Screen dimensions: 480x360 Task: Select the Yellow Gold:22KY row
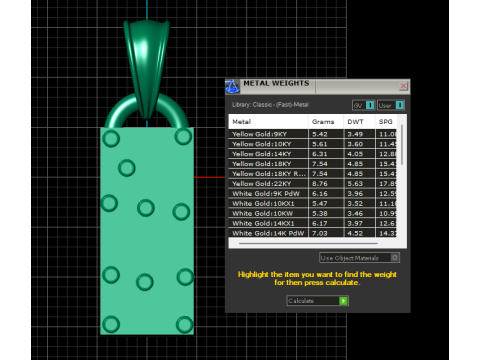coord(313,184)
